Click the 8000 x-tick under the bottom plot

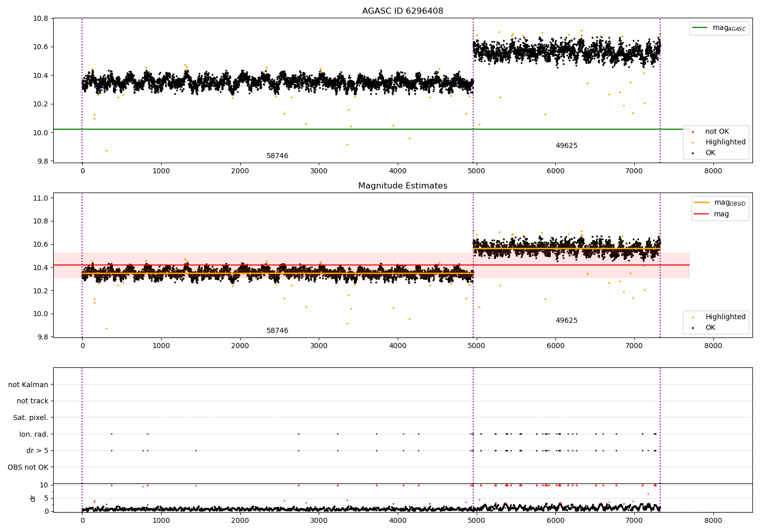click(x=713, y=520)
